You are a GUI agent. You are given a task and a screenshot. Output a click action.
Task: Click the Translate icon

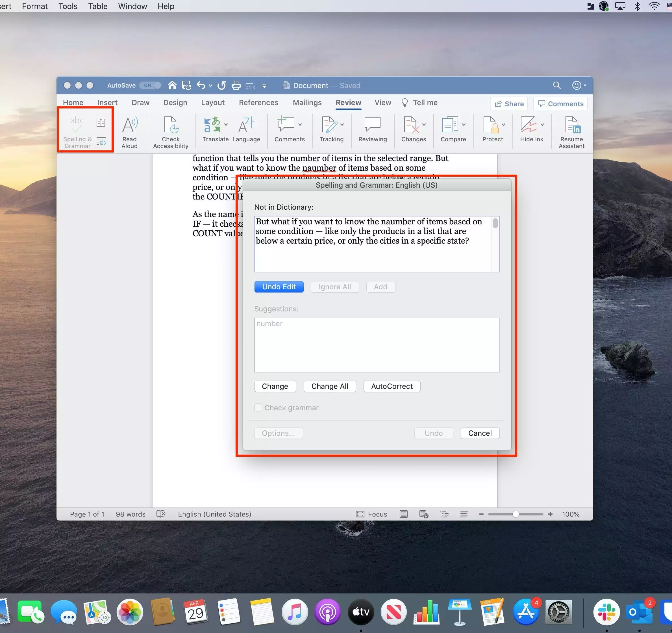point(212,126)
